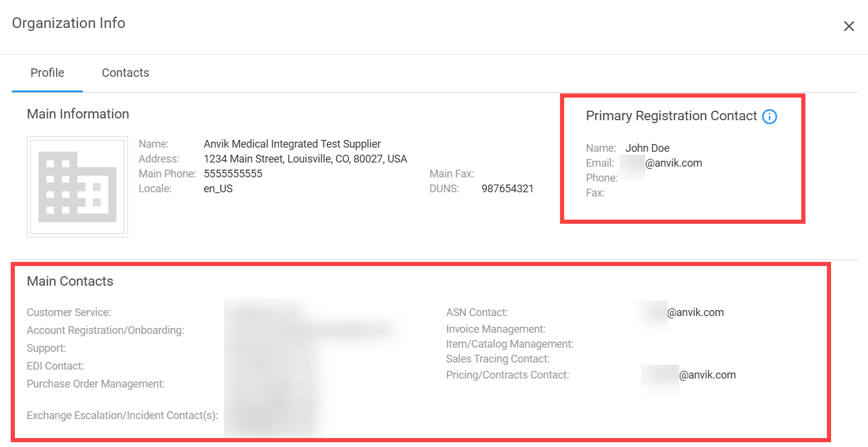
Task: Close the Organization Info dialog
Action: point(849,26)
